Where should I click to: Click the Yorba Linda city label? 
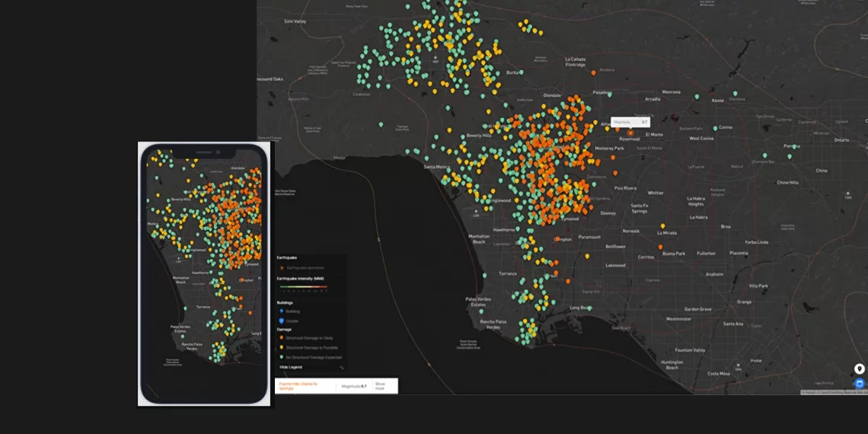pos(757,242)
